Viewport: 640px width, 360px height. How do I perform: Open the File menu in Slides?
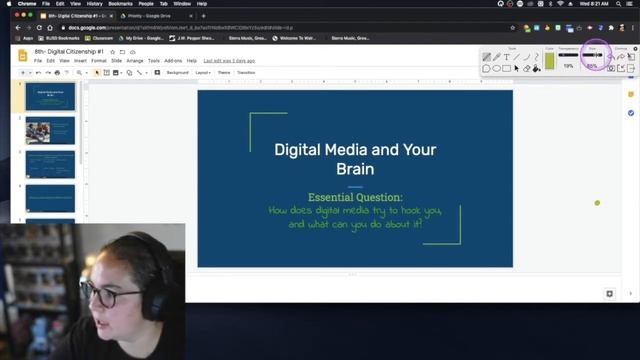coord(38,61)
